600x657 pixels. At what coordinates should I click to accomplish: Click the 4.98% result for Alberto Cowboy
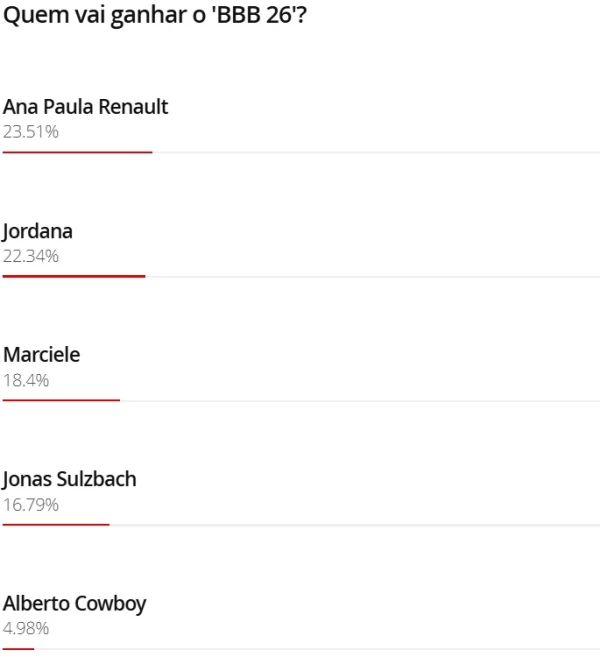(x=26, y=628)
